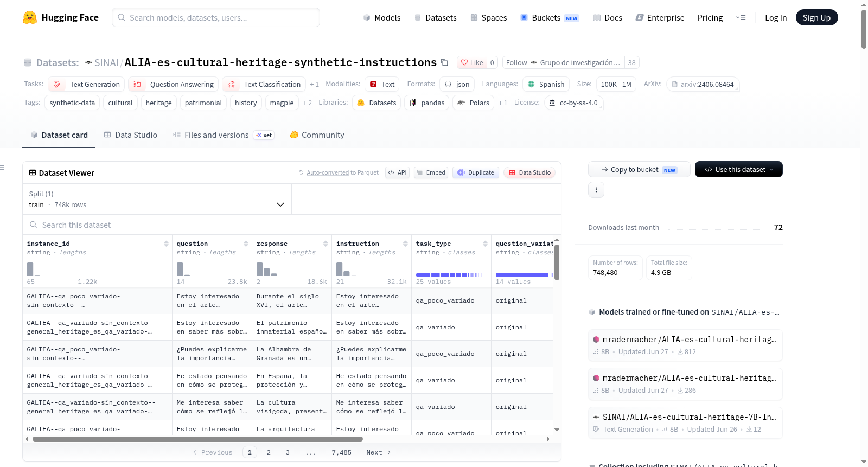Image resolution: width=868 pixels, height=467 pixels.
Task: Click the heart Like button
Action: 472,62
